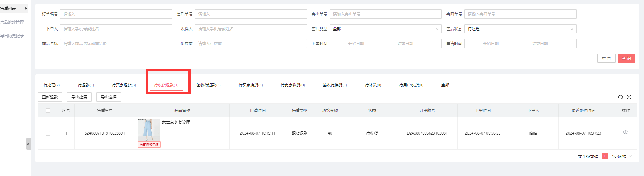Viewport: 644px width, 176px height.
Task: Click the product thumbnail of 女士夏季七分裤
Action: tap(149, 130)
